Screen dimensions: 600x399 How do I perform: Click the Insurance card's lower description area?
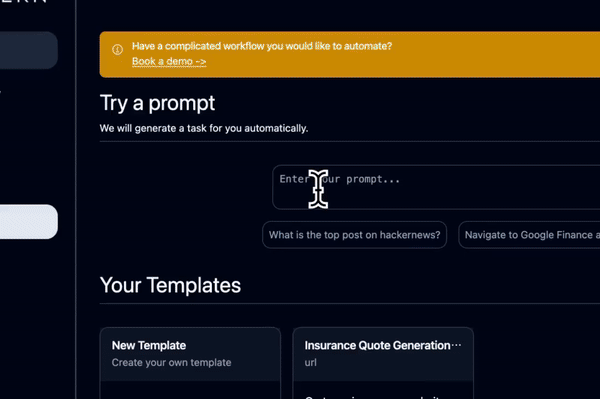(x=383, y=390)
